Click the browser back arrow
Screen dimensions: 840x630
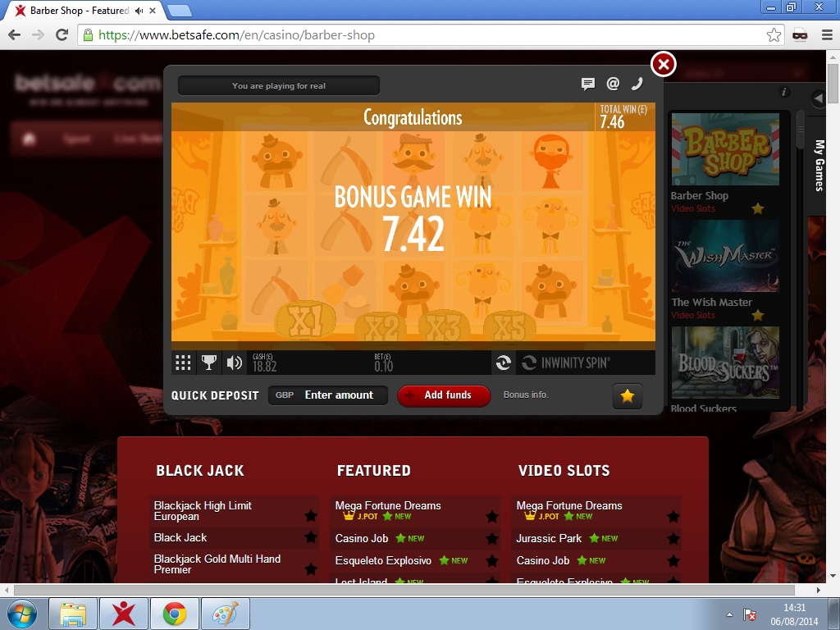(15, 35)
